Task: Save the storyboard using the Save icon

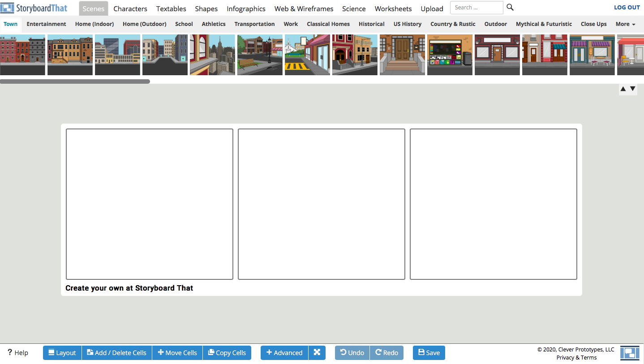Action: [421, 352]
